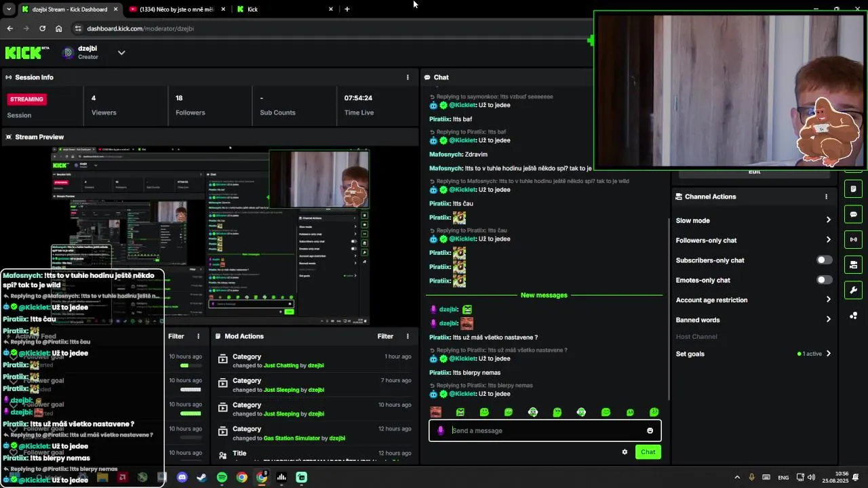Click the 4 Viewers count
Viewport: 868px width, 488px height.
pyautogui.click(x=94, y=98)
